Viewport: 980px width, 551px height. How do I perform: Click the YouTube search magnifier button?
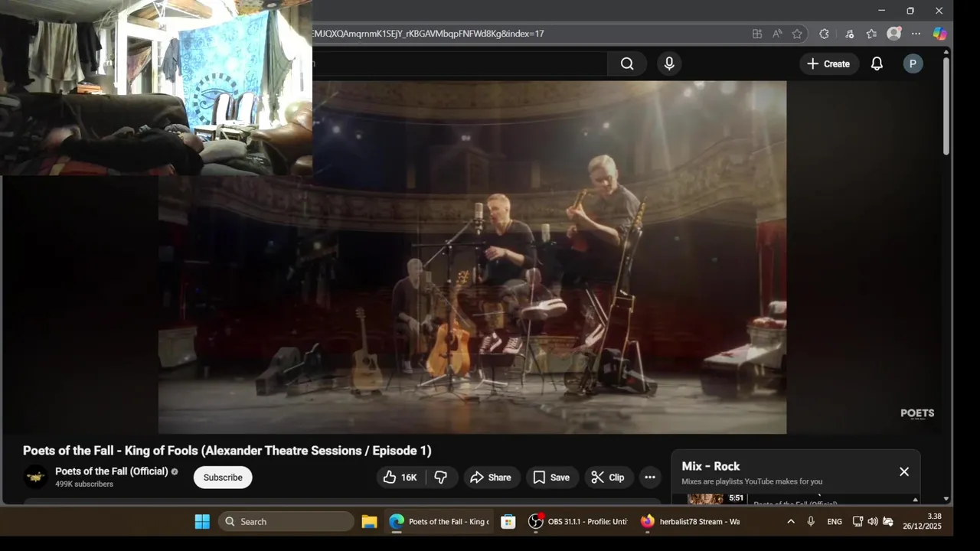click(627, 64)
